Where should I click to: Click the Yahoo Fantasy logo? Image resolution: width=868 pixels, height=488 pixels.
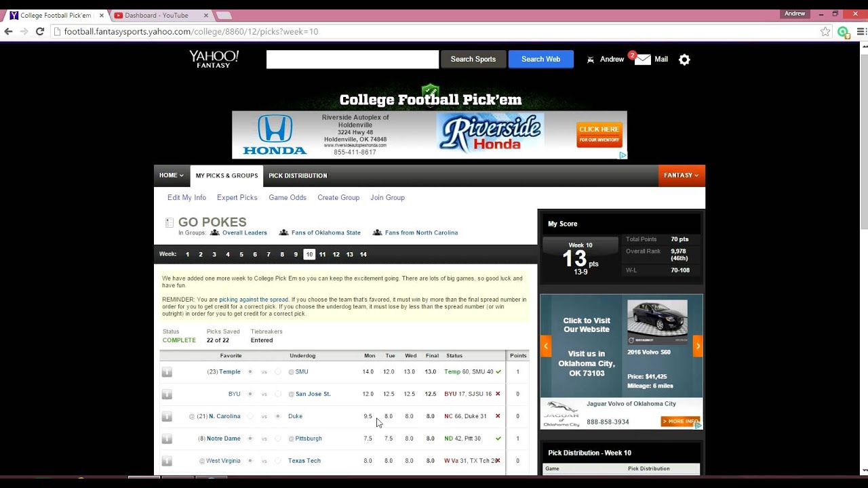[x=214, y=59]
